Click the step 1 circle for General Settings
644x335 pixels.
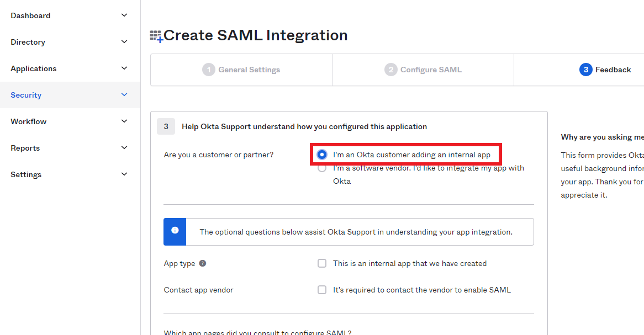pos(209,70)
